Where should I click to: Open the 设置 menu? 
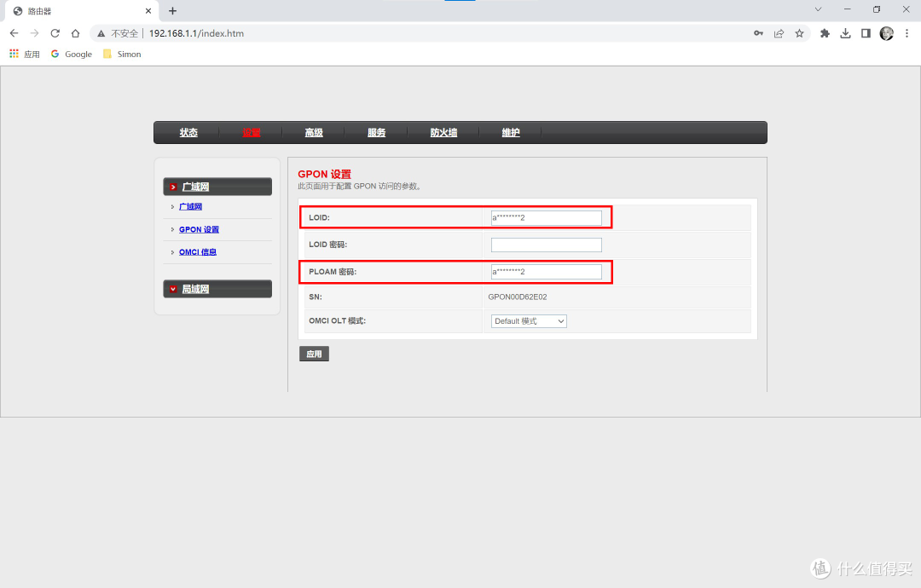pos(252,133)
